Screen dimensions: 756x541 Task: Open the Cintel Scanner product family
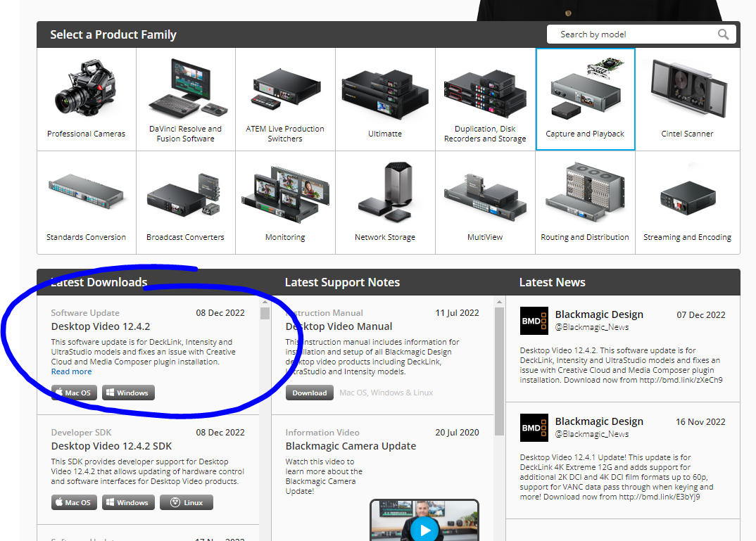tap(688, 99)
